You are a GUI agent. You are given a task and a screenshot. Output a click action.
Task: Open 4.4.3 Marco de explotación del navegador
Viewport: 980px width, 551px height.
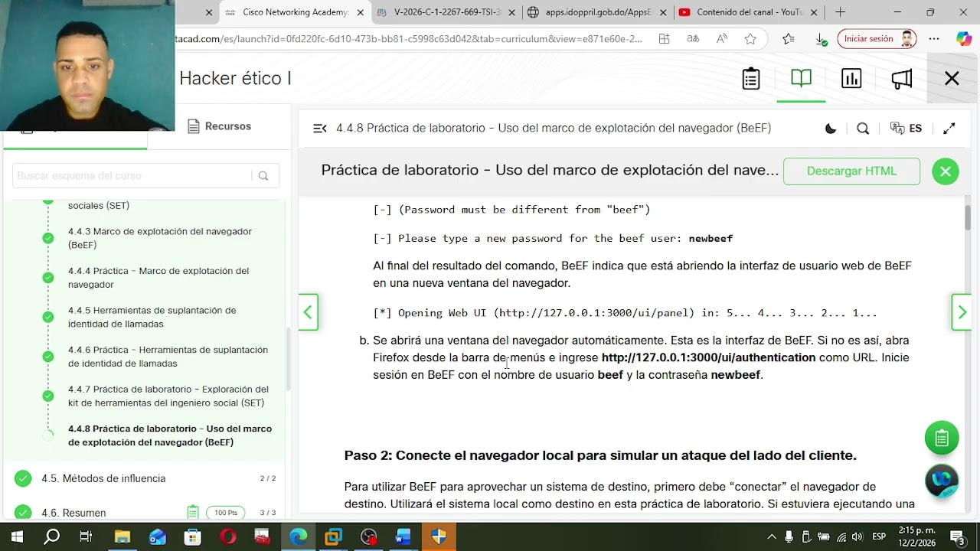(x=160, y=238)
